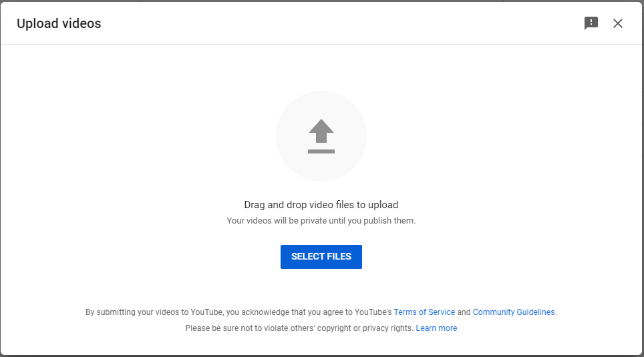Image resolution: width=644 pixels, height=357 pixels.
Task: Select the exclamation speech bubble icon
Action: (591, 23)
